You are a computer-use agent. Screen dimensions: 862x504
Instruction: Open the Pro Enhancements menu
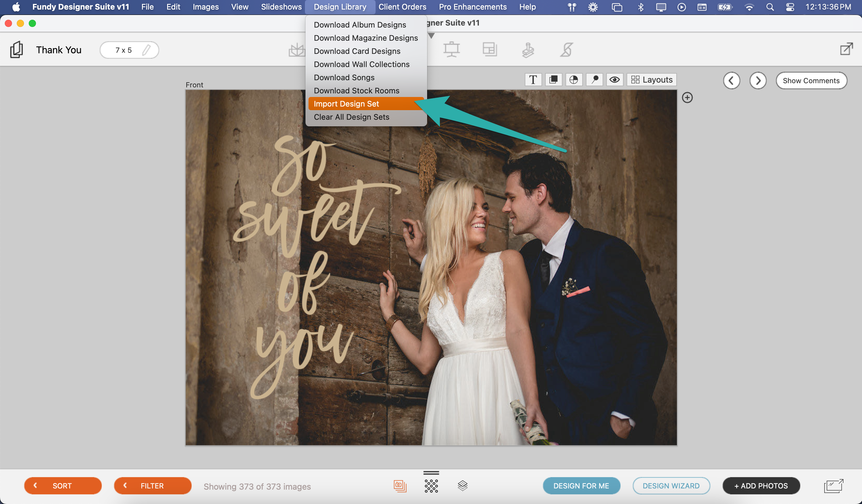[473, 7]
